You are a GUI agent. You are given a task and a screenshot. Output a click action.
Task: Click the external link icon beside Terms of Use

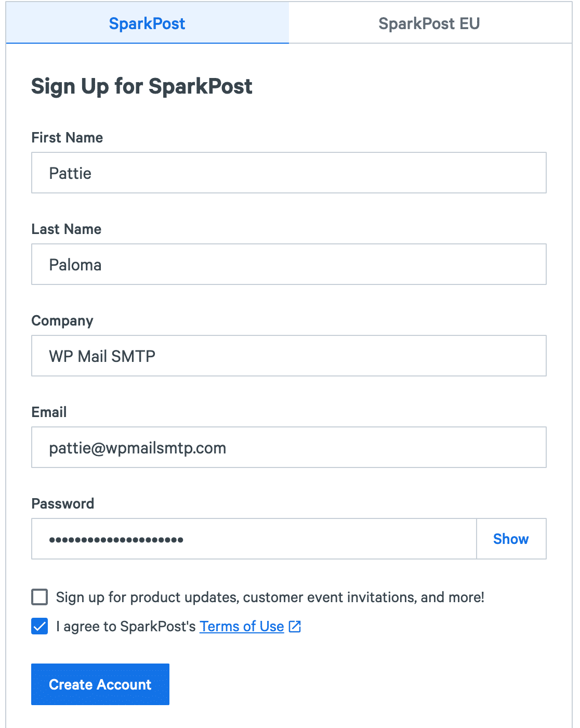coord(294,627)
